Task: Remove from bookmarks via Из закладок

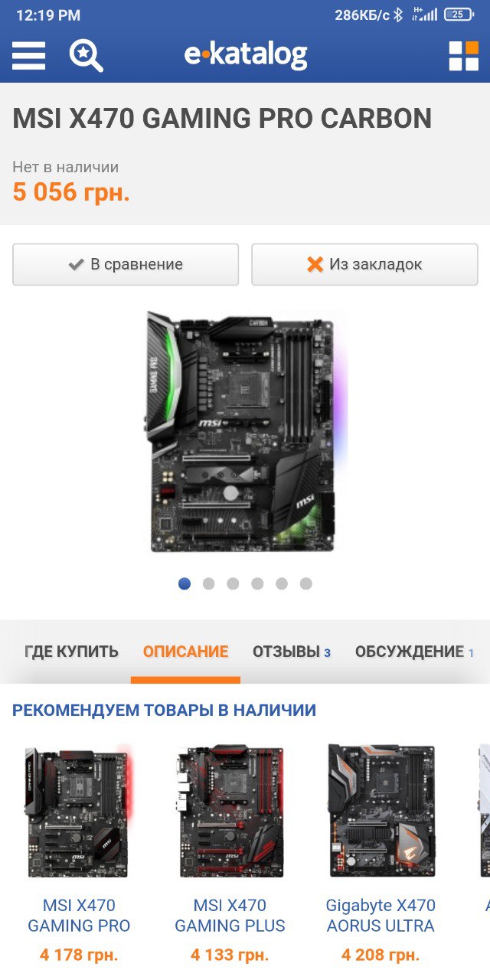Action: click(x=364, y=264)
